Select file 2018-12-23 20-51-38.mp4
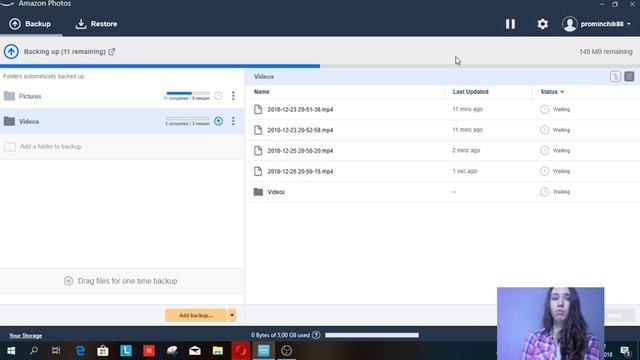640x360 pixels. coord(442,109)
